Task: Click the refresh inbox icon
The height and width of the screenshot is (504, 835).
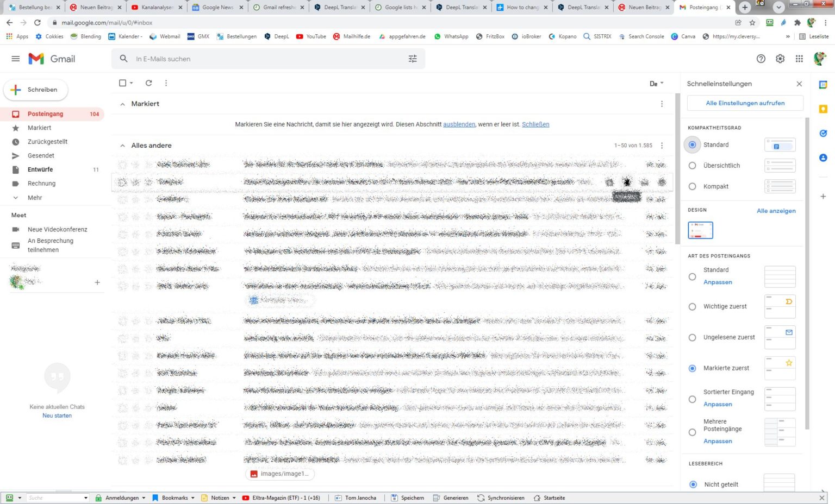Action: (148, 83)
